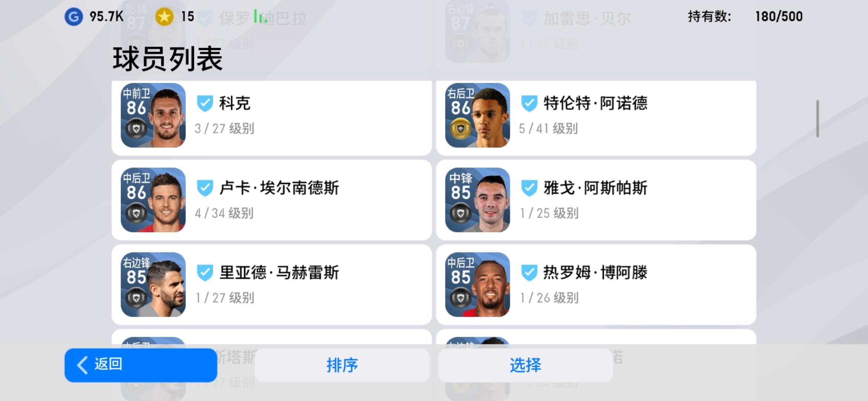Tap the black ball badge on 雅戈·阿斯帕斯 card
The height and width of the screenshot is (401, 868).
coord(460,213)
